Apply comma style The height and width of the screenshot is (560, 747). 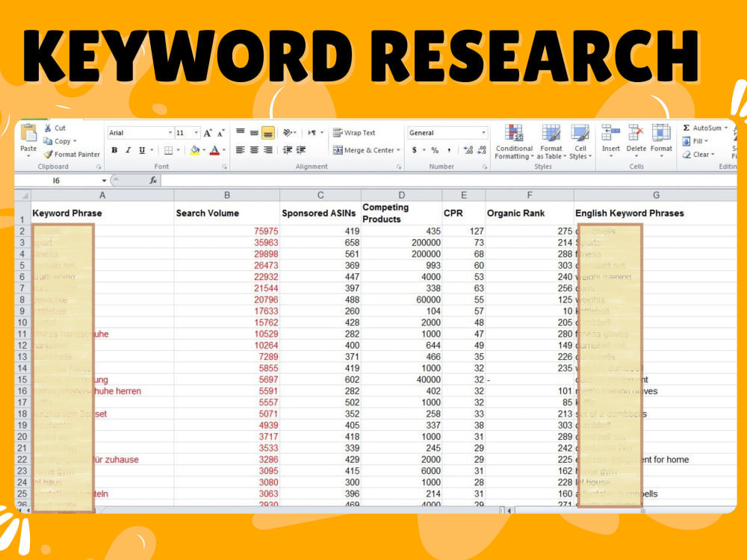click(x=449, y=150)
